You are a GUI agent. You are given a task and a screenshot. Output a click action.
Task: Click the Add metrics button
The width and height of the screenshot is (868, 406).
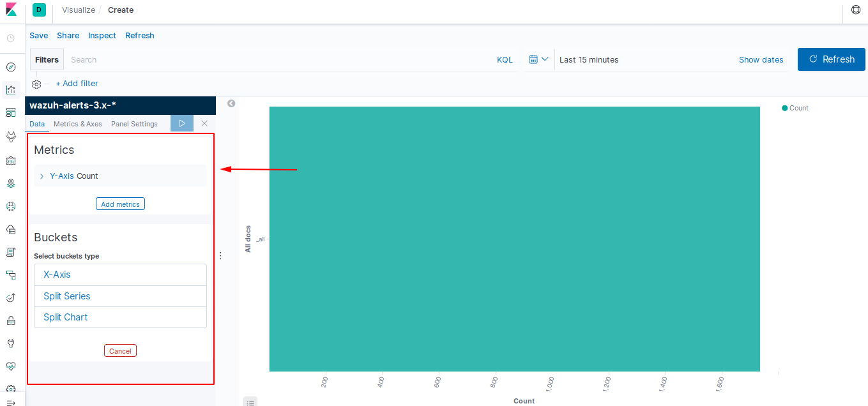point(120,204)
